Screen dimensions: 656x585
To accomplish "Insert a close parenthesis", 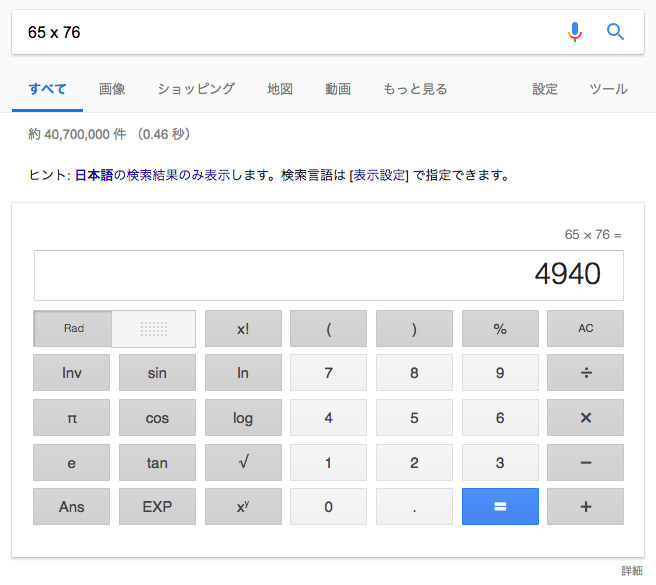I will coord(414,328).
